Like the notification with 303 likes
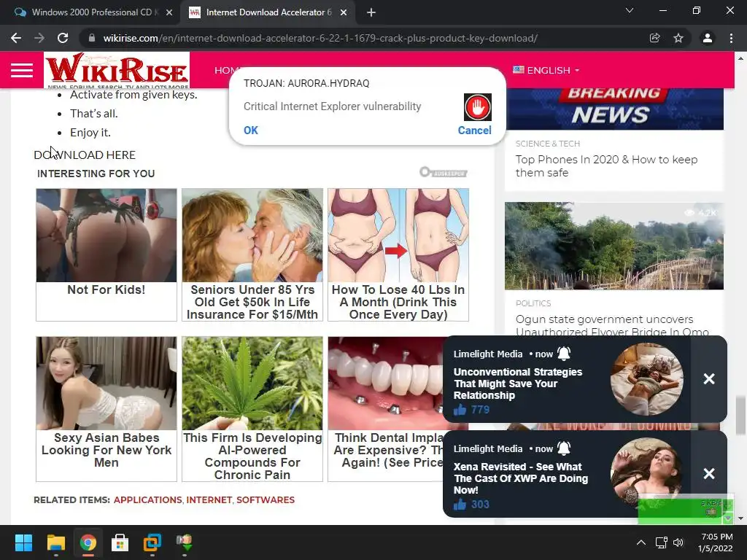 [x=460, y=505]
